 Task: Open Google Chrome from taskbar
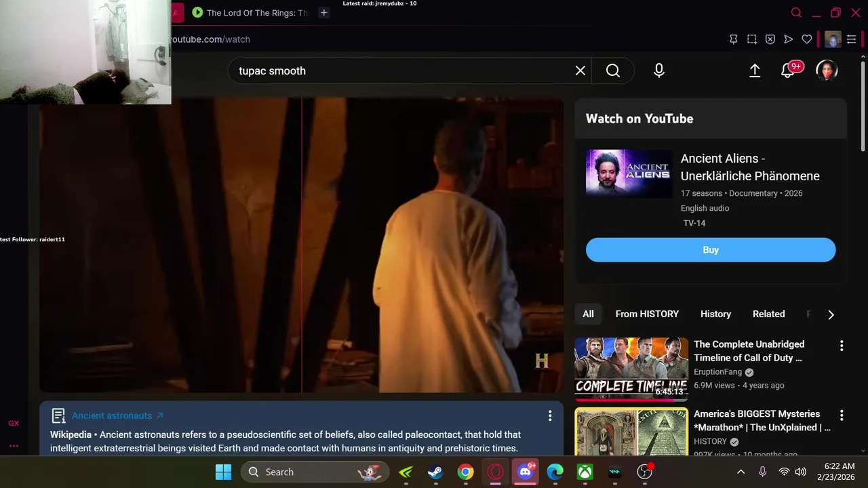(465, 472)
